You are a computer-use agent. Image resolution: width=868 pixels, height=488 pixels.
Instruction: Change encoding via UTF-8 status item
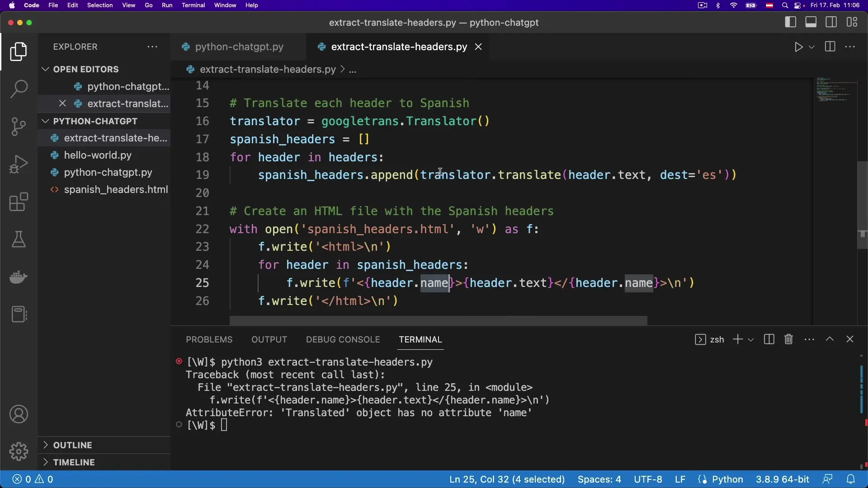648,479
